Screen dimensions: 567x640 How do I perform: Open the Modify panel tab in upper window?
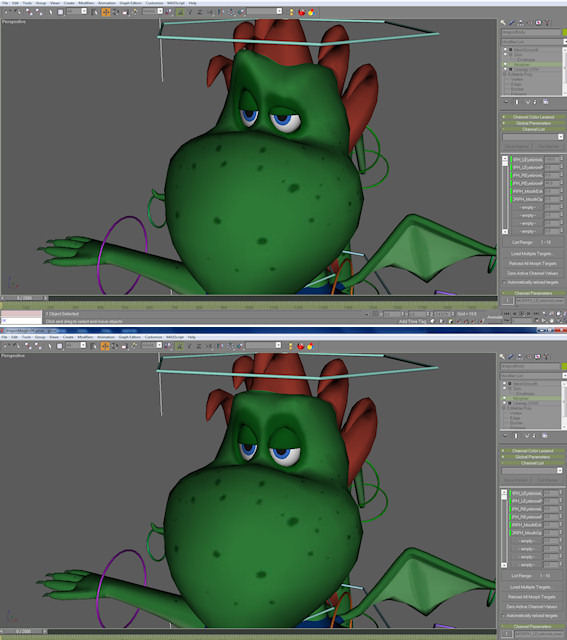click(x=511, y=23)
